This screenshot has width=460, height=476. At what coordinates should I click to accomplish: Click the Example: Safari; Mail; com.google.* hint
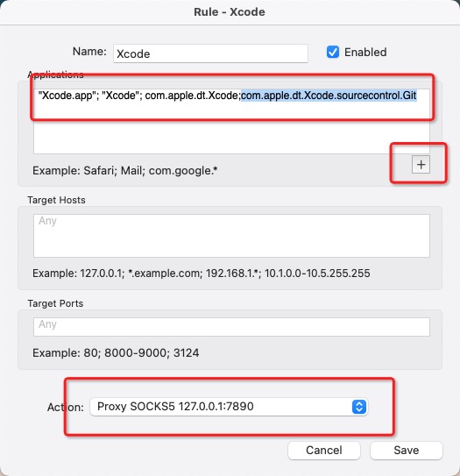(125, 171)
